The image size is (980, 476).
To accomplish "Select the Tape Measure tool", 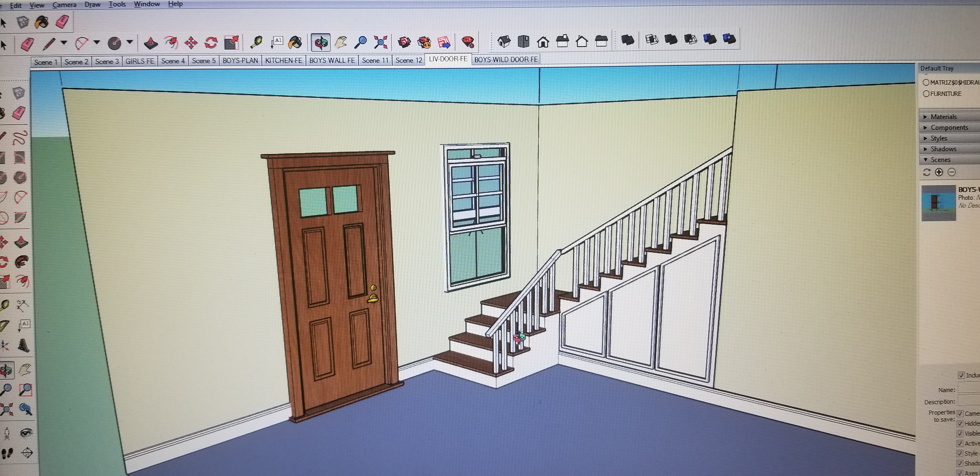I will (257, 42).
